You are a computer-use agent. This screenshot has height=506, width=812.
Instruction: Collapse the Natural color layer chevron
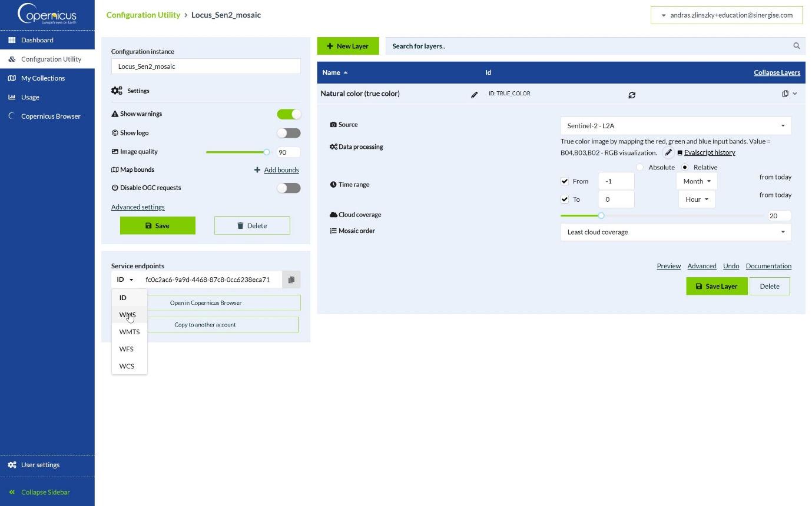795,94
